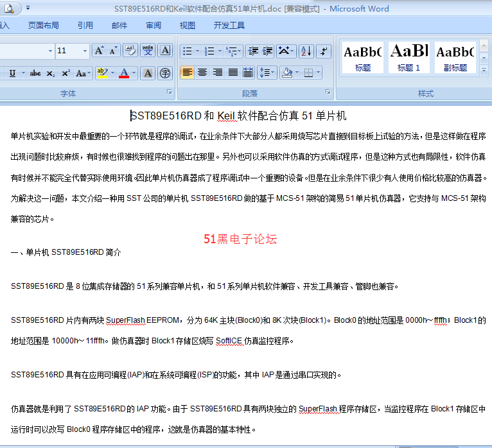The height and width of the screenshot is (448, 492).
Task: Open the 页面布局 tab
Action: [x=43, y=26]
